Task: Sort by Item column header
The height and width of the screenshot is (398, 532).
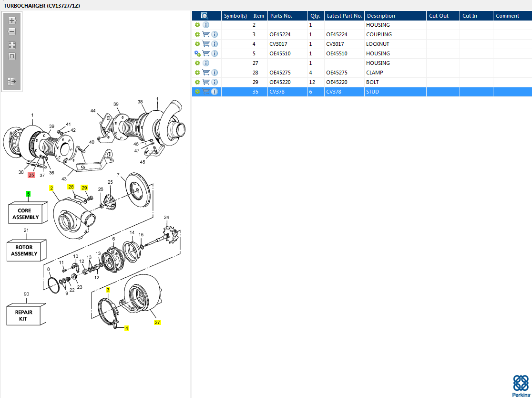Action: pos(259,16)
